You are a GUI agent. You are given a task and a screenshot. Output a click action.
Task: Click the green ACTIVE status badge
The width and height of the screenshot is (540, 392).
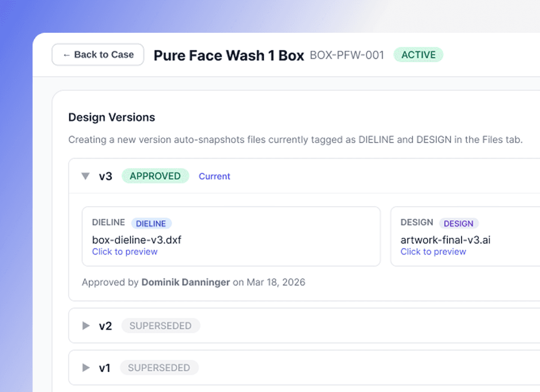418,55
